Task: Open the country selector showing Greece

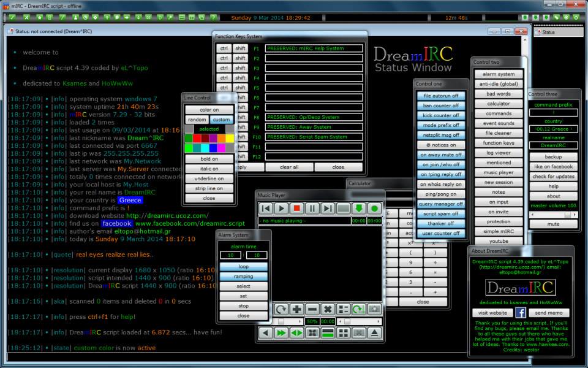Action: [553, 129]
